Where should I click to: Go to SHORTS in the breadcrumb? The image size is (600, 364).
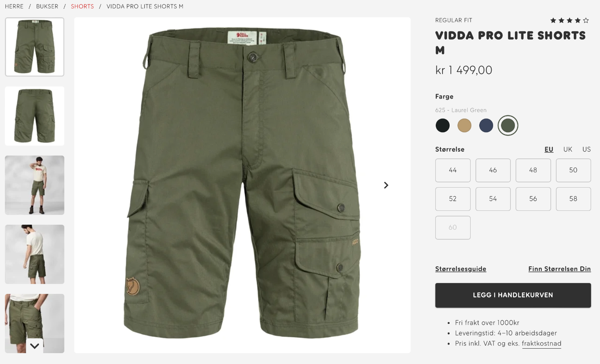tap(82, 6)
